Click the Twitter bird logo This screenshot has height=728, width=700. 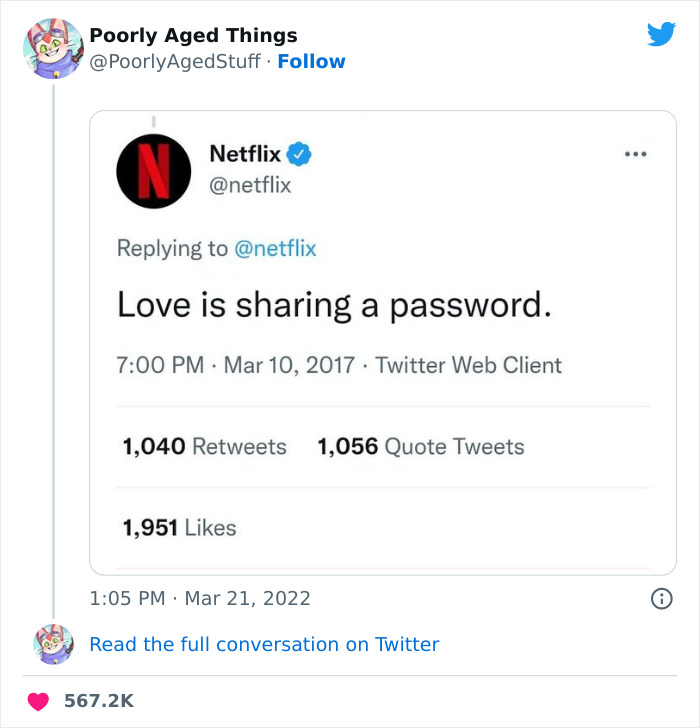click(x=661, y=34)
